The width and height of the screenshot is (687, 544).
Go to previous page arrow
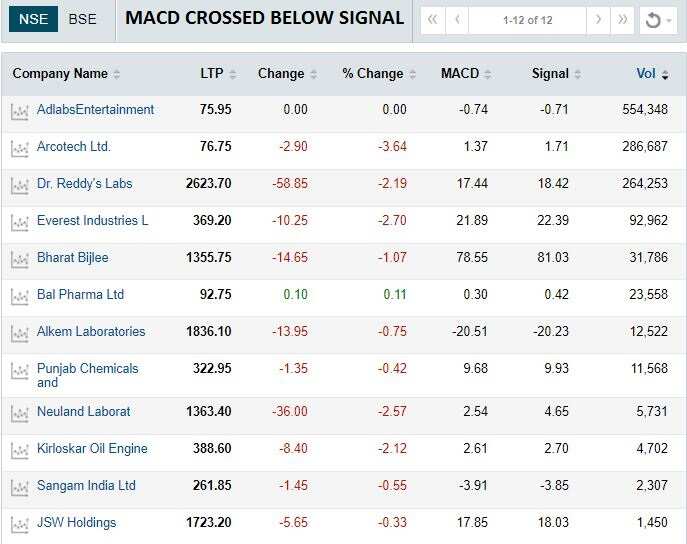457,20
